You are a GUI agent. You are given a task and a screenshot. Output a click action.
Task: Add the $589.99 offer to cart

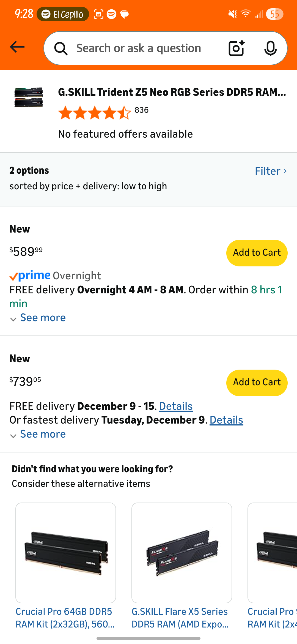click(x=257, y=253)
